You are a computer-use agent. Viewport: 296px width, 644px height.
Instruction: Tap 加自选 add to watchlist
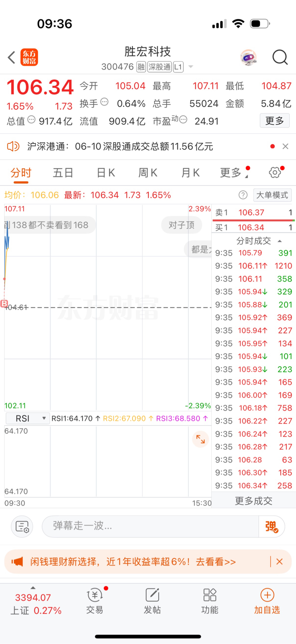[x=267, y=601]
